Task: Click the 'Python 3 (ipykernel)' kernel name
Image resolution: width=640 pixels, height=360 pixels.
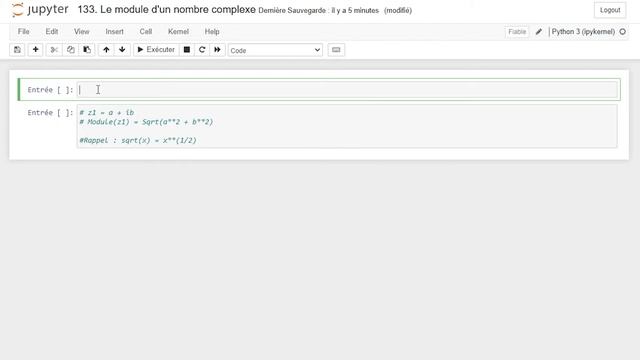Action: tap(583, 31)
